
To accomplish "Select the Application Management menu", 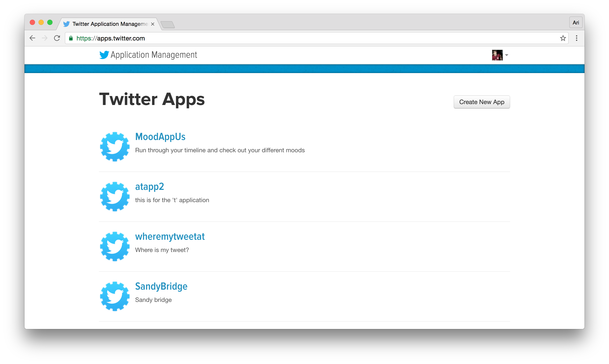I will pyautogui.click(x=500, y=55).
